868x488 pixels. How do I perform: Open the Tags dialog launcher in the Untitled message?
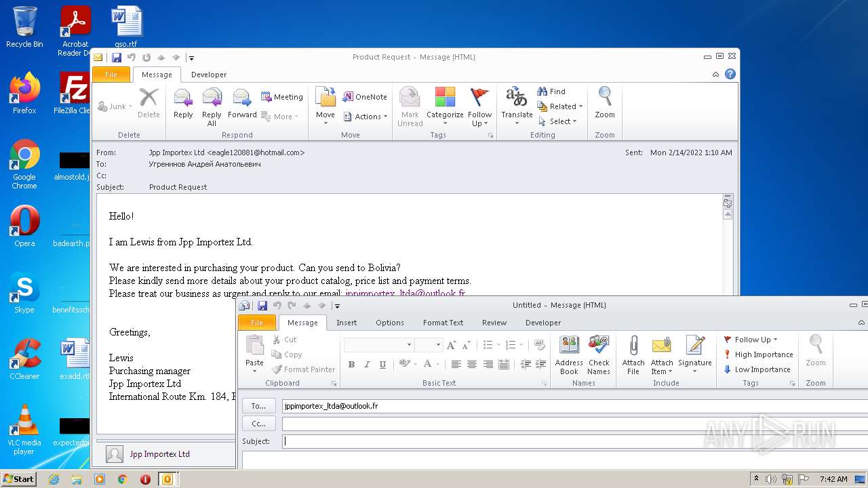(x=792, y=384)
